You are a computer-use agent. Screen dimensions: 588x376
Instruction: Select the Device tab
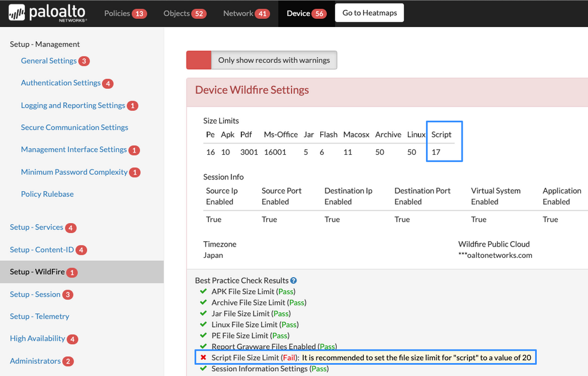coord(298,14)
